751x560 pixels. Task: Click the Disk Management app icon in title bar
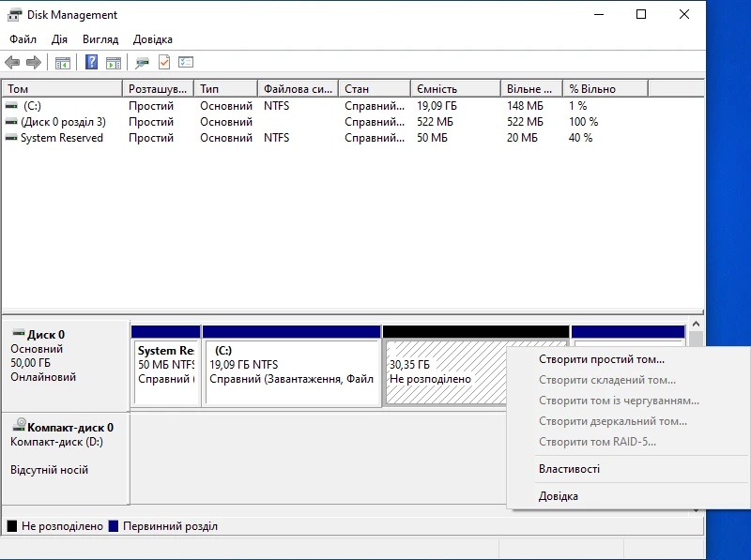click(x=14, y=15)
